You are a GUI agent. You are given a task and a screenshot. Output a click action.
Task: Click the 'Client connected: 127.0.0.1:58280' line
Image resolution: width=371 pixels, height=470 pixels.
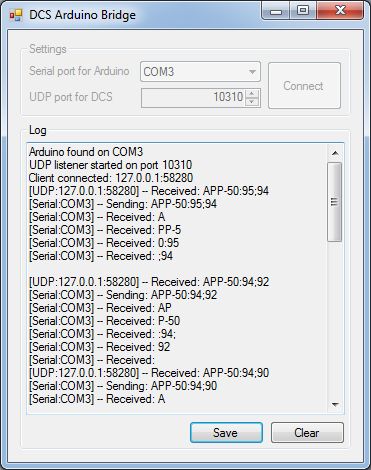tap(111, 178)
